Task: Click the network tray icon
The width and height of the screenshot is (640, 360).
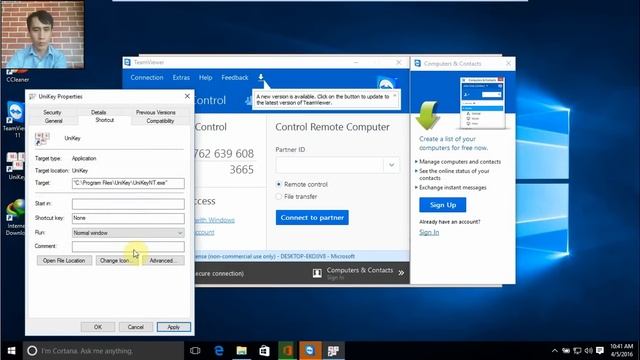Action: point(577,351)
